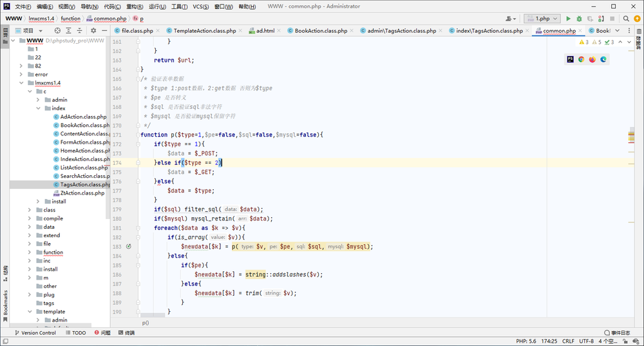The width and height of the screenshot is (644, 346).
Task: Toggle the Bookmarks tool window
Action: 5,305
